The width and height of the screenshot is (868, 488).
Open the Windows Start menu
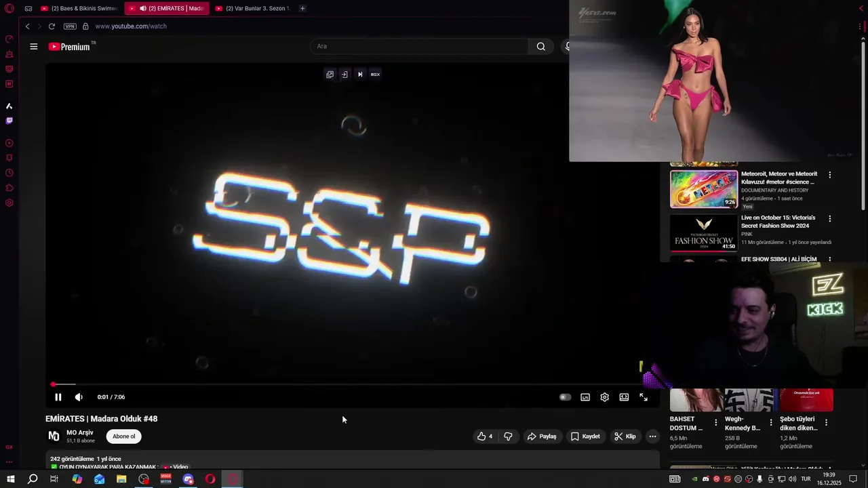[x=10, y=479]
